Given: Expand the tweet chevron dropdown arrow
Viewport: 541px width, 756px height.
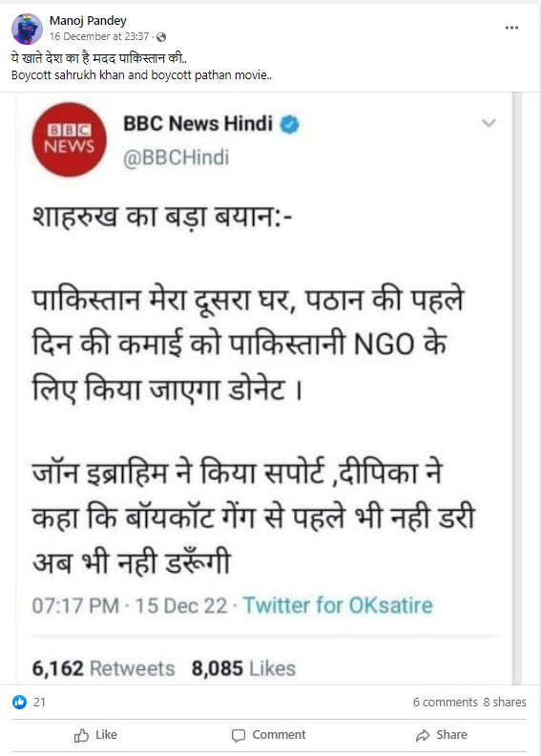Looking at the screenshot, I should point(489,123).
